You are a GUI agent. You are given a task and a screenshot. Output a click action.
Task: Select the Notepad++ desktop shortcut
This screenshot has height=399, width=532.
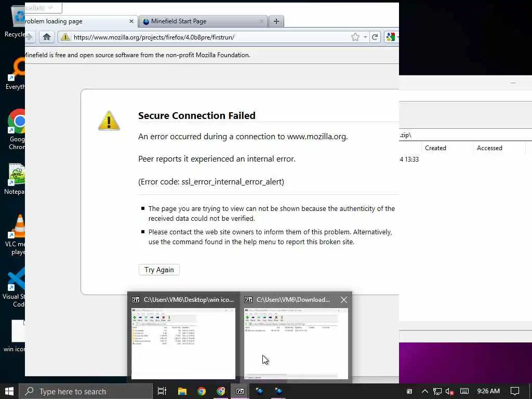tap(15, 179)
